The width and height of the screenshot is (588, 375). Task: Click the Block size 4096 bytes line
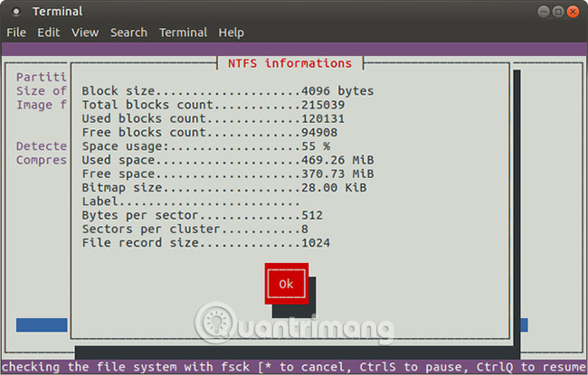(x=227, y=91)
